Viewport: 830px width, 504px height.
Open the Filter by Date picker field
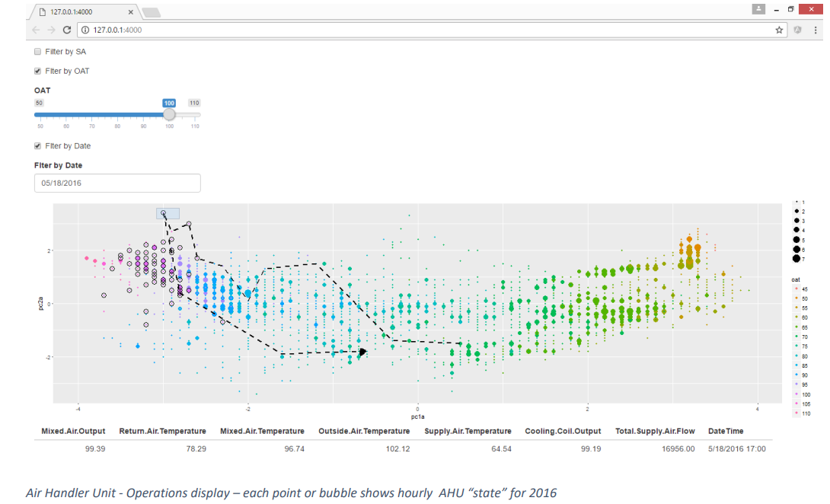117,183
